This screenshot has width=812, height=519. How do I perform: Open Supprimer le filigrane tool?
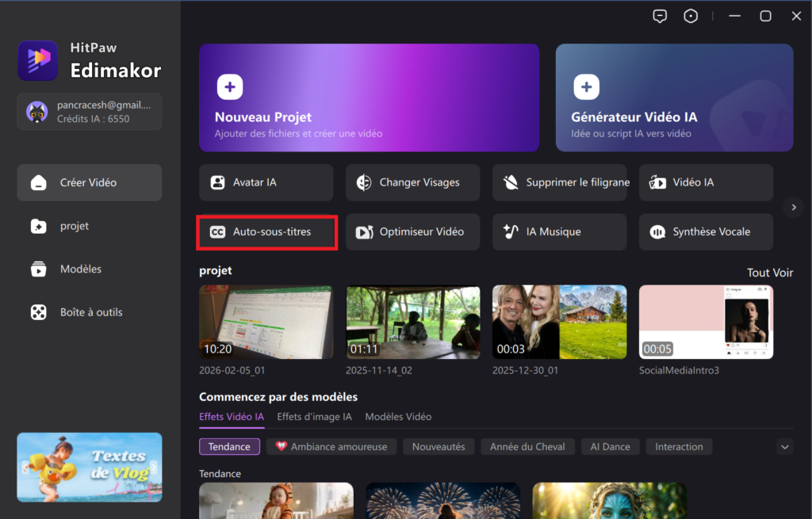[559, 182]
